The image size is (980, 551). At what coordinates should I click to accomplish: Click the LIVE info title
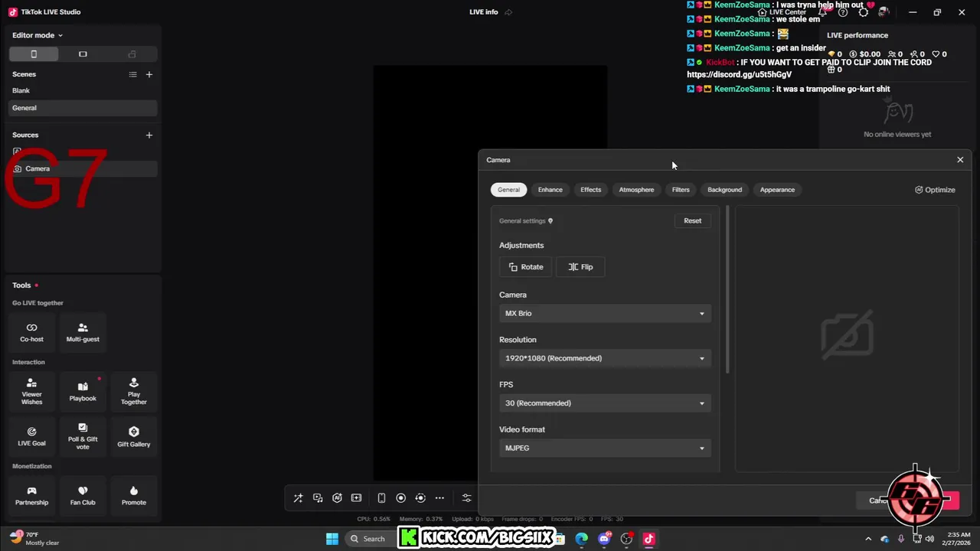click(x=484, y=12)
